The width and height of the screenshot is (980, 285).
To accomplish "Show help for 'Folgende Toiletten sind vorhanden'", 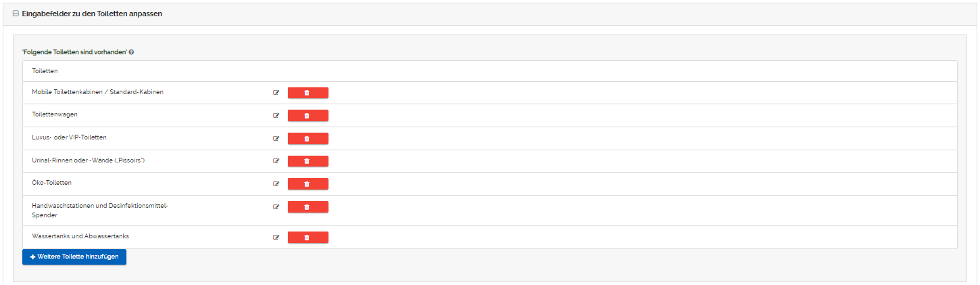I will pyautogui.click(x=131, y=52).
